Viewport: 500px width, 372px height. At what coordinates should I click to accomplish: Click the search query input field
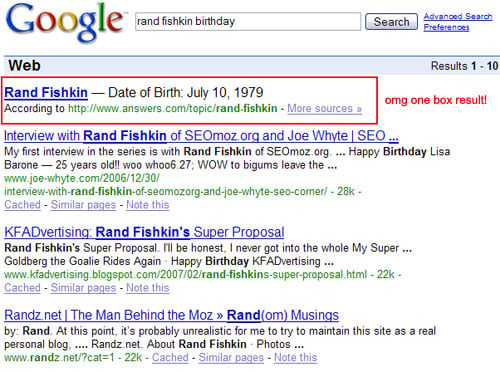tap(248, 22)
